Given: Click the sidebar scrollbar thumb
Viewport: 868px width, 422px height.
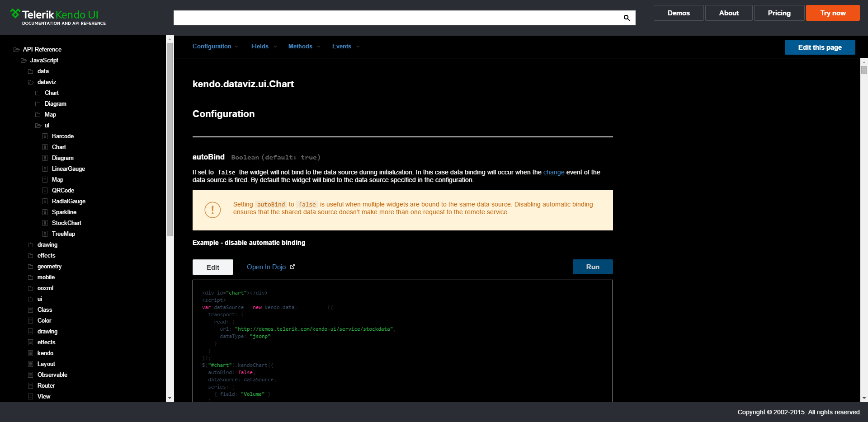Looking at the screenshot, I should pyautogui.click(x=170, y=140).
